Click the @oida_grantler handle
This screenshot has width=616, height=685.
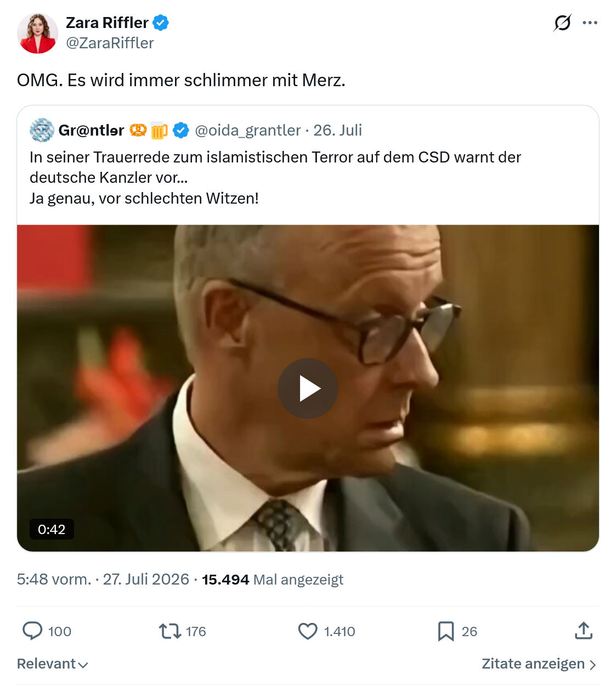248,130
